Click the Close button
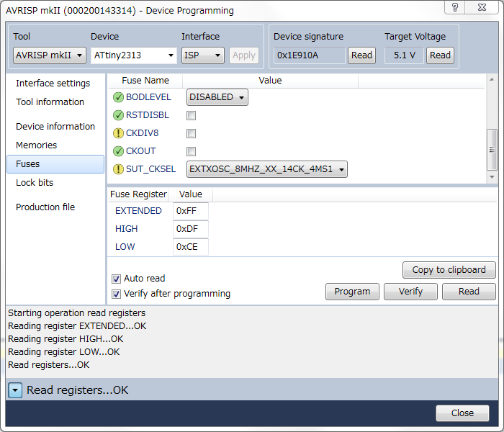The image size is (504, 432). point(462,413)
